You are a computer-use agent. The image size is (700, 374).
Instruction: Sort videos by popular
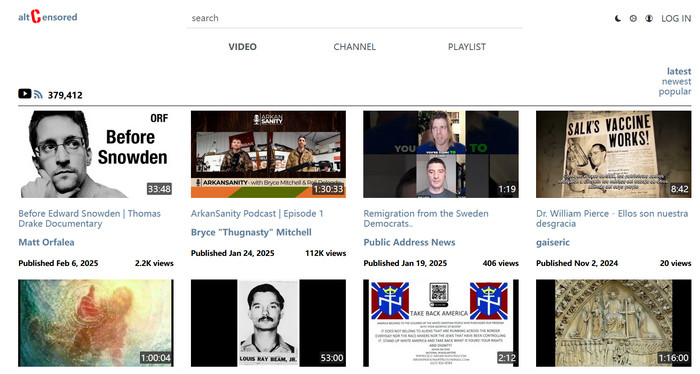coord(675,91)
